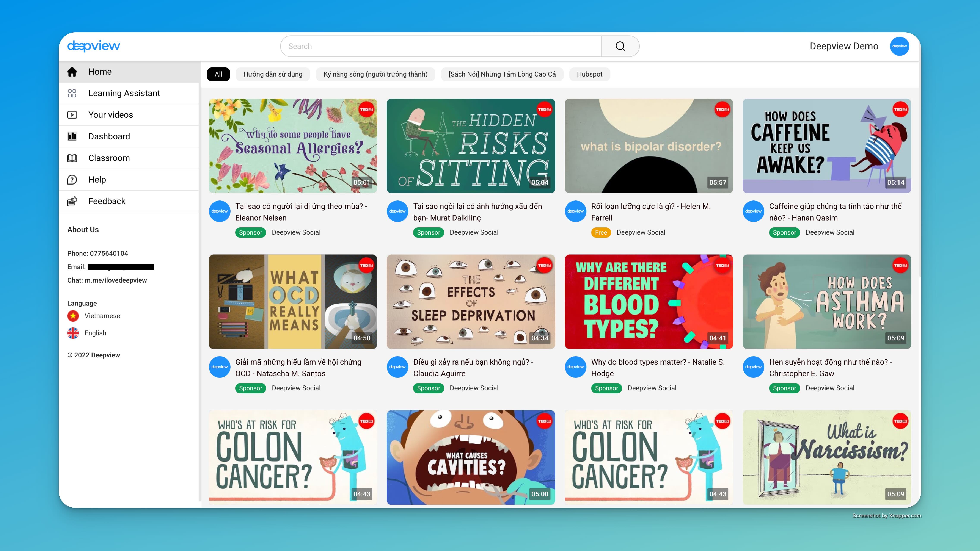Click the Feedback thumbs-up icon
The width and height of the screenshot is (980, 551).
[72, 201]
